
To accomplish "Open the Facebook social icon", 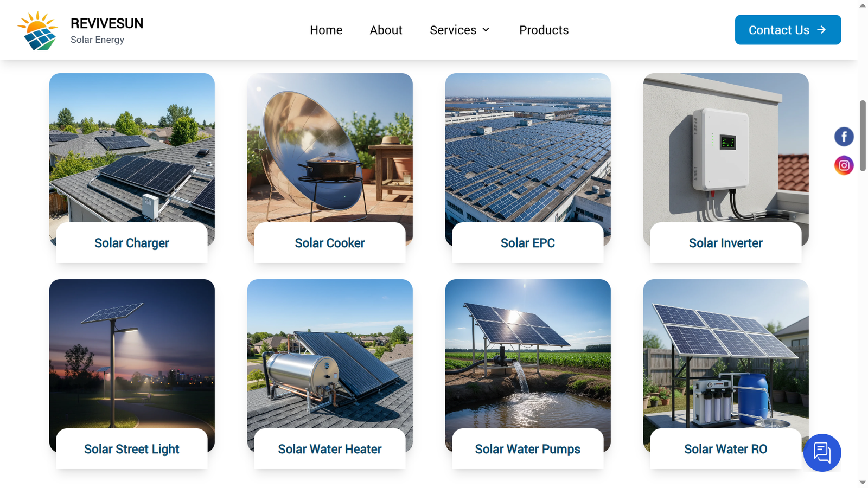I will click(844, 137).
